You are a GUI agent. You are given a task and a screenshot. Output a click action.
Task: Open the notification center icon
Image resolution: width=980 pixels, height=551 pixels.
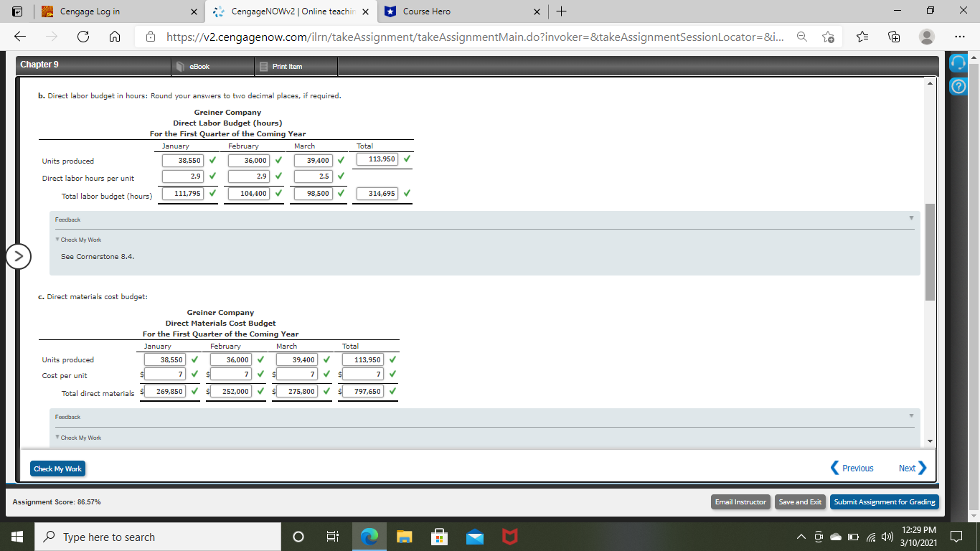point(958,537)
